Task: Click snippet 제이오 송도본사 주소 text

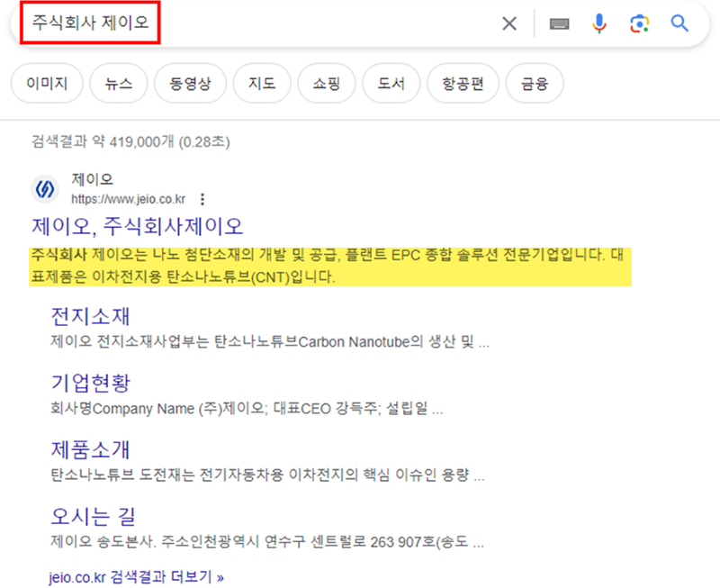Action: click(x=267, y=541)
